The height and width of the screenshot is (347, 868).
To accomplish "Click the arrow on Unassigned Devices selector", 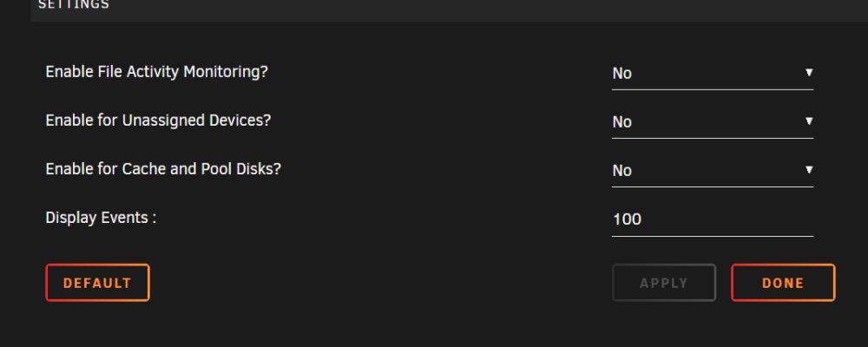I will [809, 121].
